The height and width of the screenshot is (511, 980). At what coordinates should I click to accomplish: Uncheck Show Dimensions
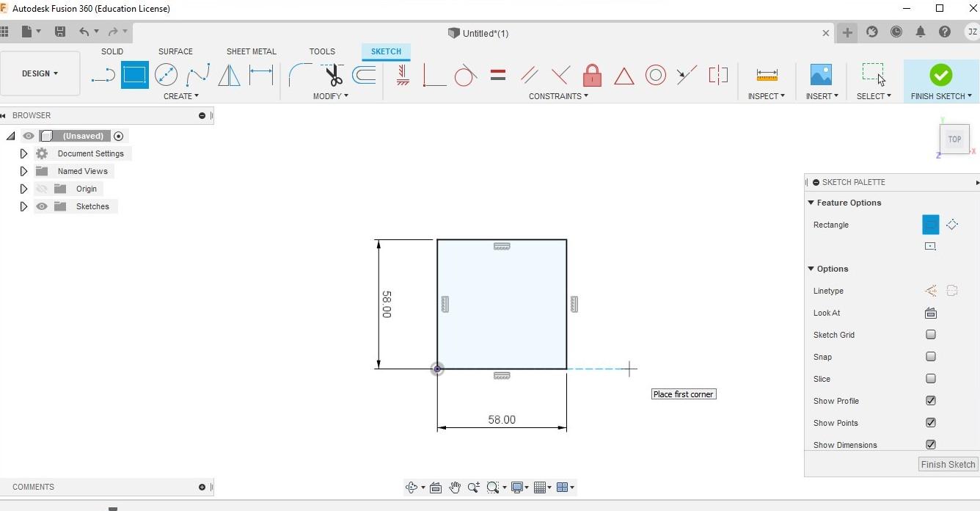click(931, 445)
